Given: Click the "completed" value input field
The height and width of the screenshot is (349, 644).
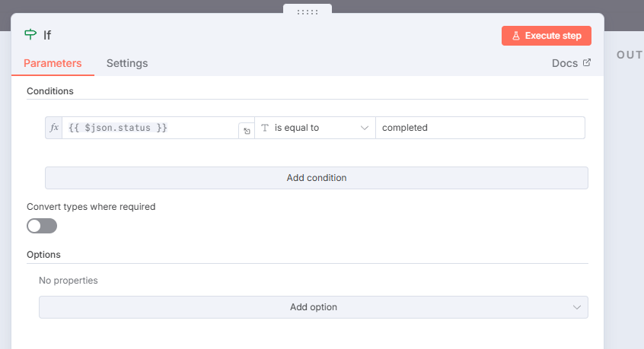Looking at the screenshot, I should (x=480, y=128).
